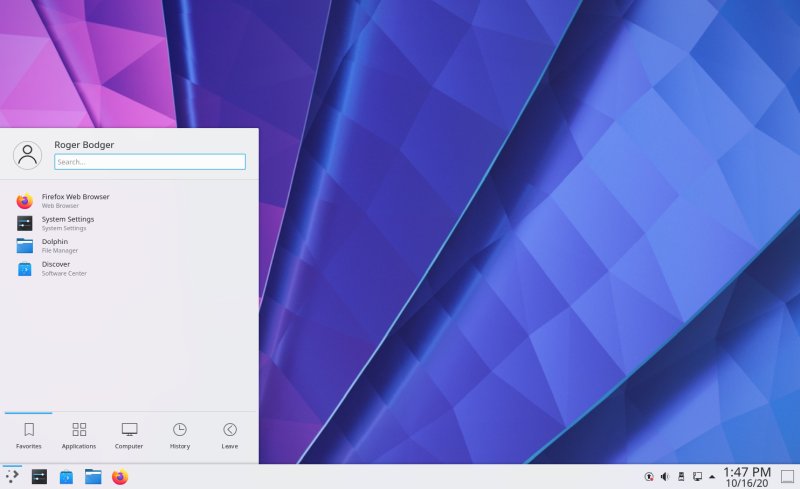This screenshot has width=800, height=489.
Task: Open the network connection tray icon
Action: (697, 477)
